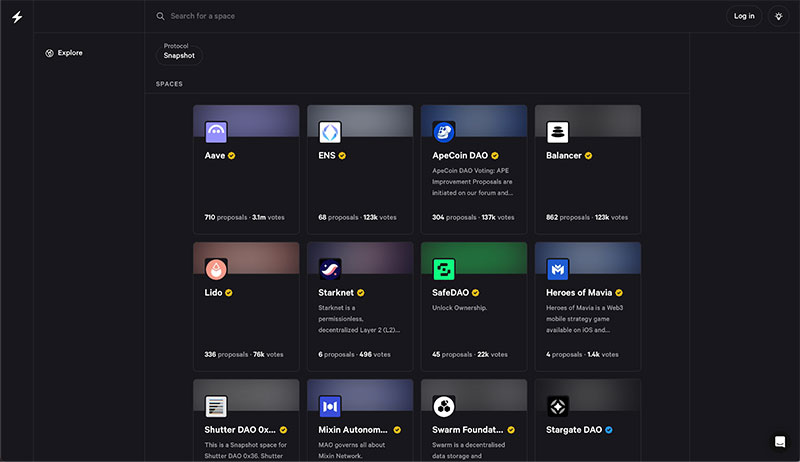
Task: Click the Balancer stacked stones avatar
Action: 557,132
